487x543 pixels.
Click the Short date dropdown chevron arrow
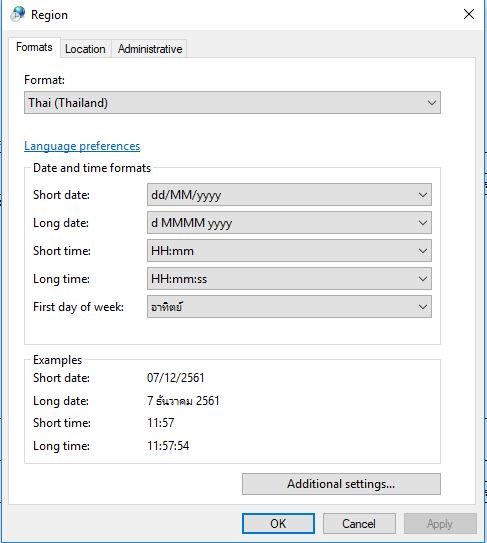click(423, 195)
